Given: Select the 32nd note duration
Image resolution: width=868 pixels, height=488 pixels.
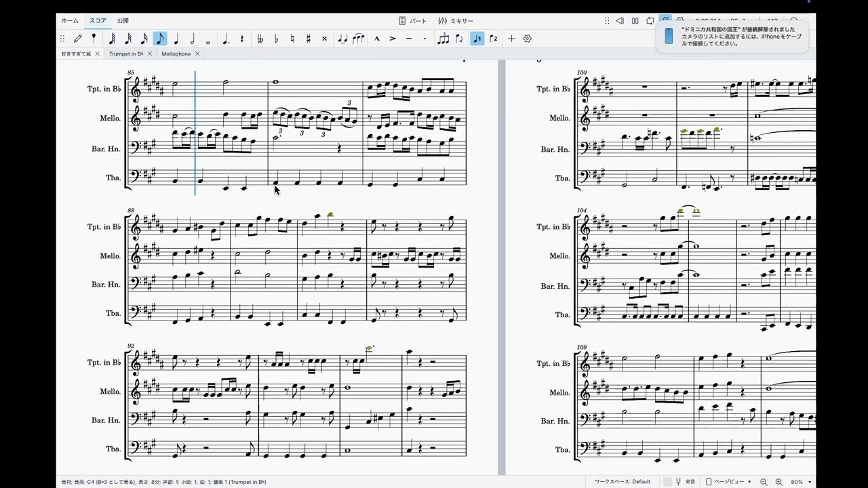Looking at the screenshot, I should (x=128, y=39).
